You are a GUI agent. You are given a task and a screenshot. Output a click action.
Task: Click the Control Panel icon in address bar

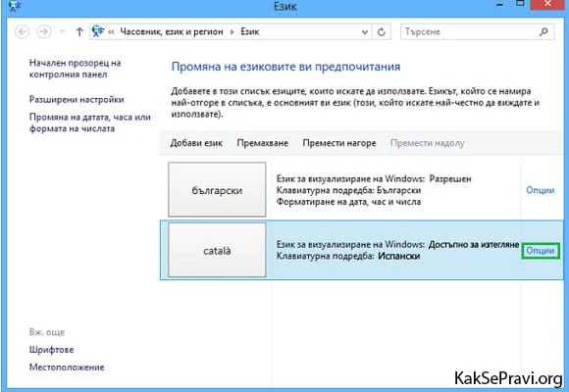[x=98, y=31]
